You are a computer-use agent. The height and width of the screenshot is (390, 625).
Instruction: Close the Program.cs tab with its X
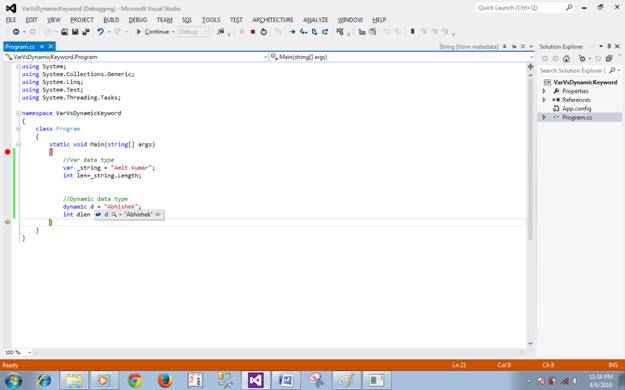point(51,47)
